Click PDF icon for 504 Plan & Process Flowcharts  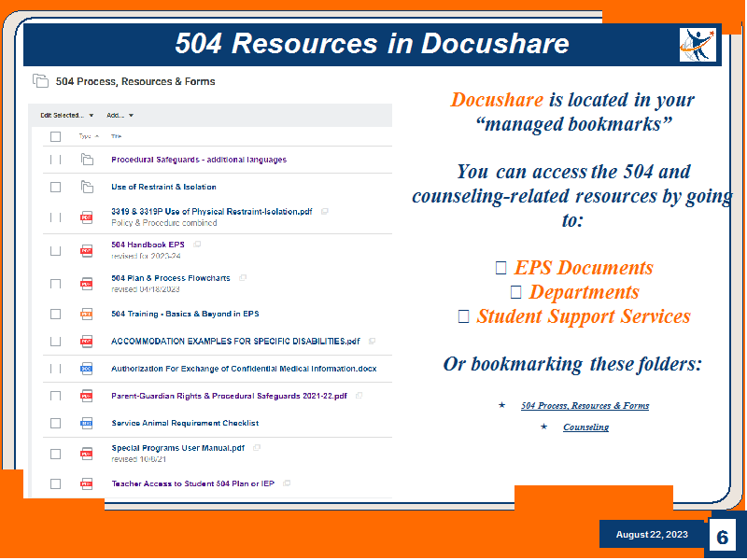[86, 285]
